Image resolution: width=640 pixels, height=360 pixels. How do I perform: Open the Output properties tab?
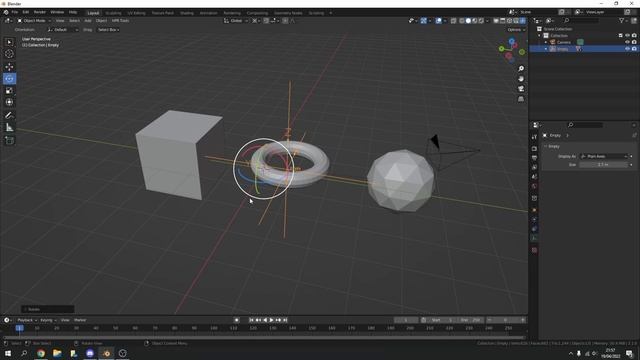tap(534, 158)
